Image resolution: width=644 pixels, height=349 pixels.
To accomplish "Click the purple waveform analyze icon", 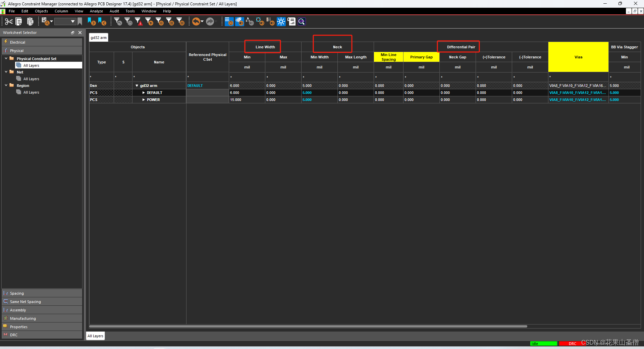I will tap(302, 22).
